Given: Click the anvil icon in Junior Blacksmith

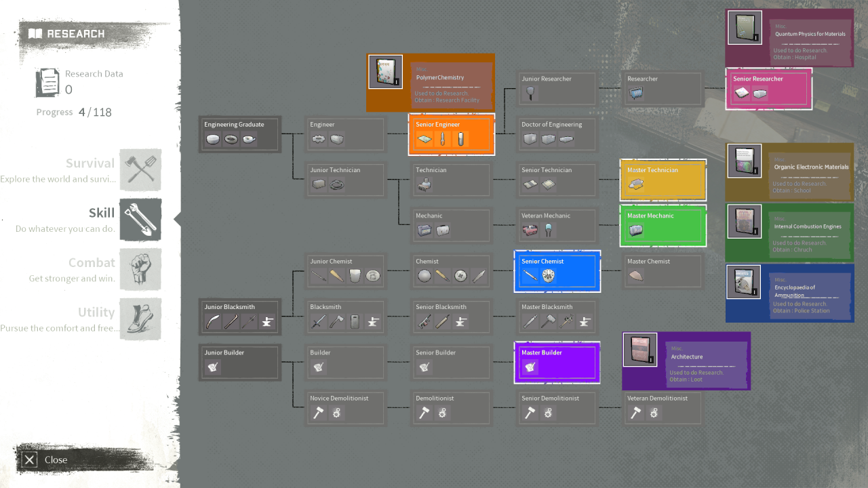Looking at the screenshot, I should [x=268, y=323].
